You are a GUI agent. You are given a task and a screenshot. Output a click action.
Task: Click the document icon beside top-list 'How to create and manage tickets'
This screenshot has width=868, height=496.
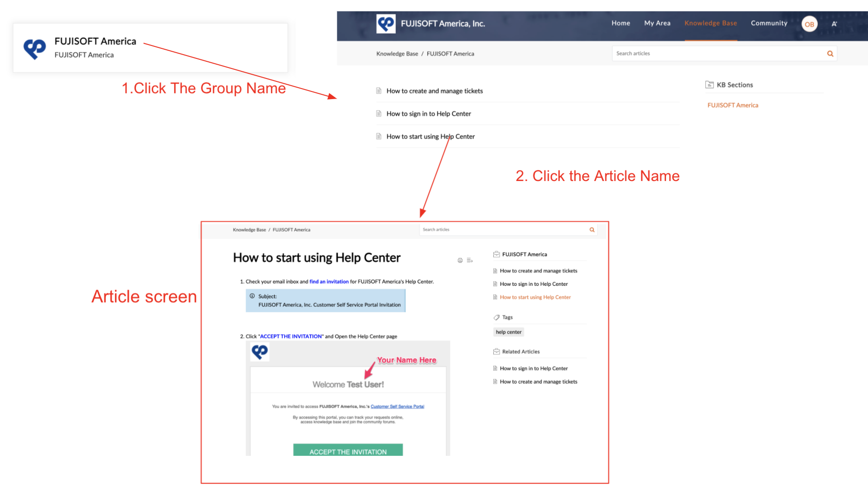379,90
